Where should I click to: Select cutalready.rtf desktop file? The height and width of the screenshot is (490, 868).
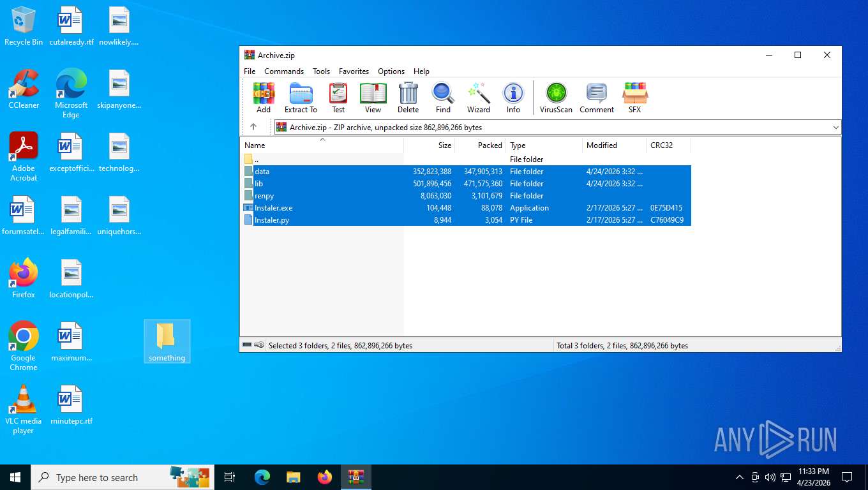(x=71, y=26)
